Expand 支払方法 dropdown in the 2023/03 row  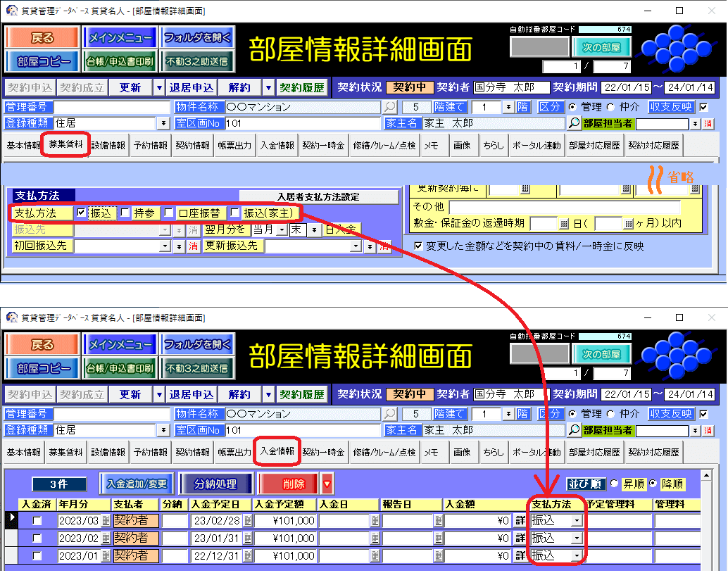click(x=577, y=521)
